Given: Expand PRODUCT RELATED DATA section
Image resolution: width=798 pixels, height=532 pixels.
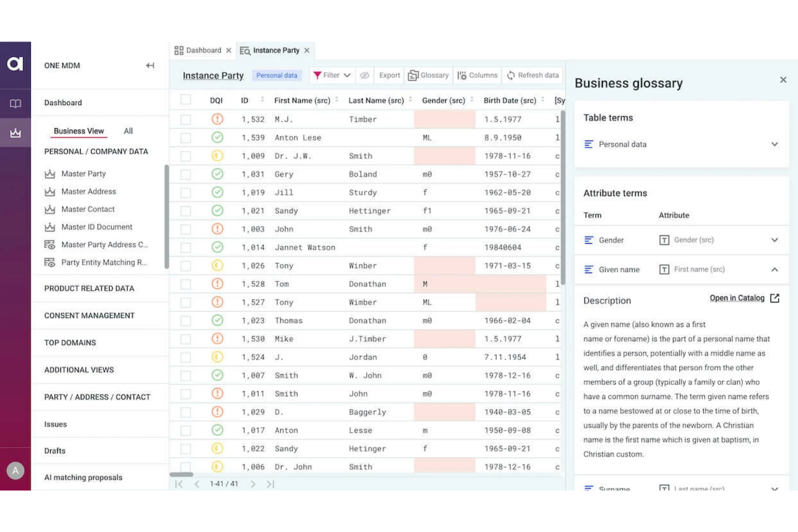Looking at the screenshot, I should [x=89, y=288].
